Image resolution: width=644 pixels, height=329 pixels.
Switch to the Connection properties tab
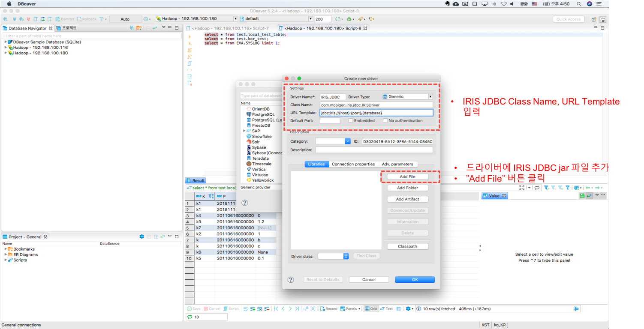pyautogui.click(x=353, y=164)
